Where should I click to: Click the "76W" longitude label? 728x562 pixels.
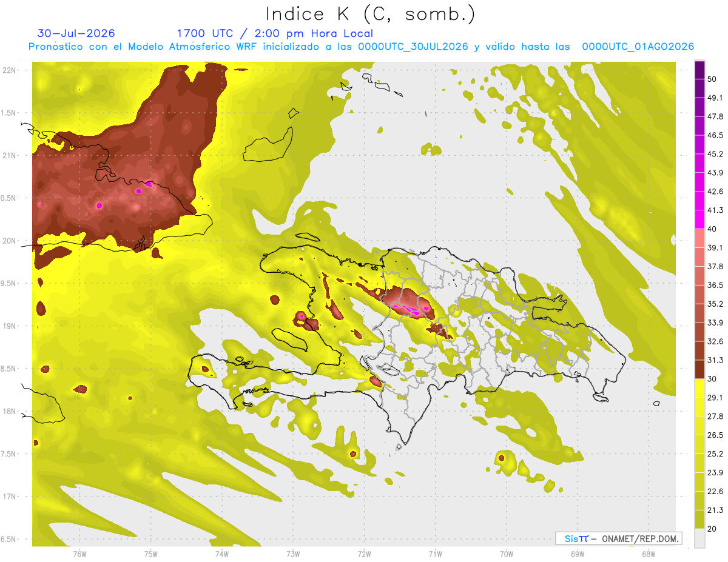pos(79,554)
